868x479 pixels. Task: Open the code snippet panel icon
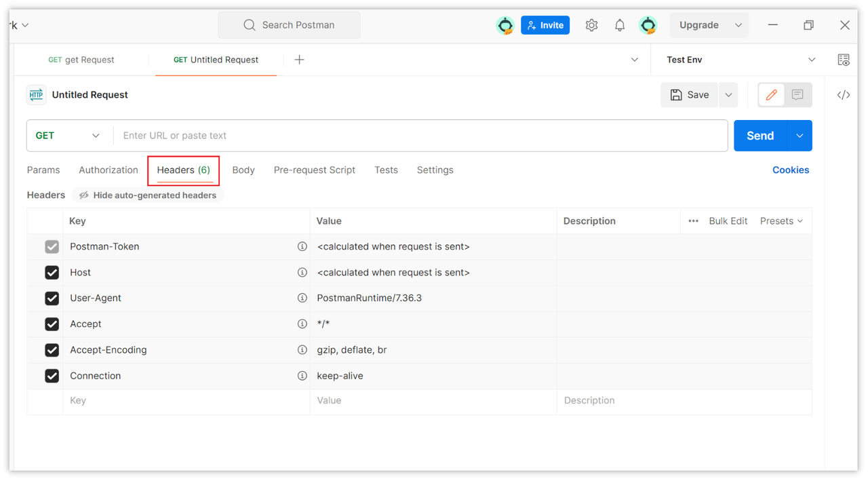click(844, 95)
